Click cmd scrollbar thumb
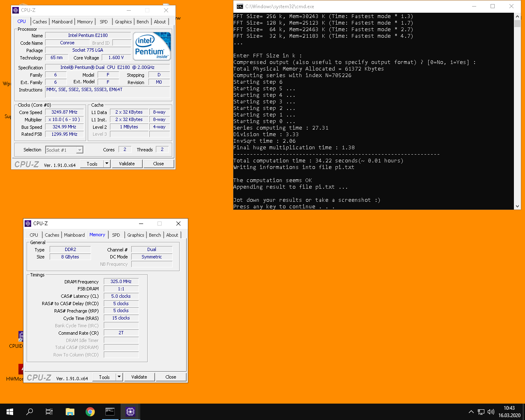This screenshot has width=525, height=420. (x=517, y=23)
